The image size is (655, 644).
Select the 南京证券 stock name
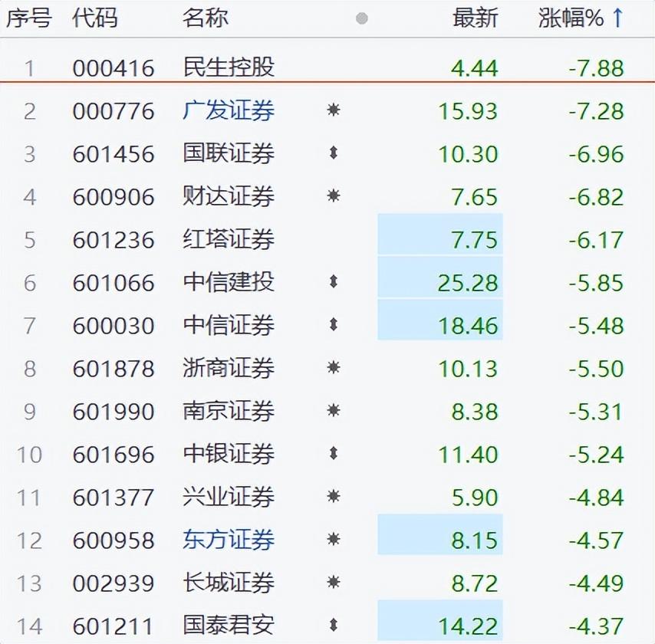pos(229,412)
